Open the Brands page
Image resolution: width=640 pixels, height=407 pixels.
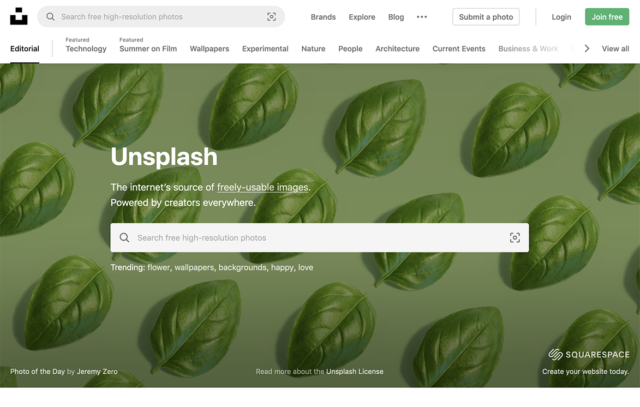[x=323, y=17]
